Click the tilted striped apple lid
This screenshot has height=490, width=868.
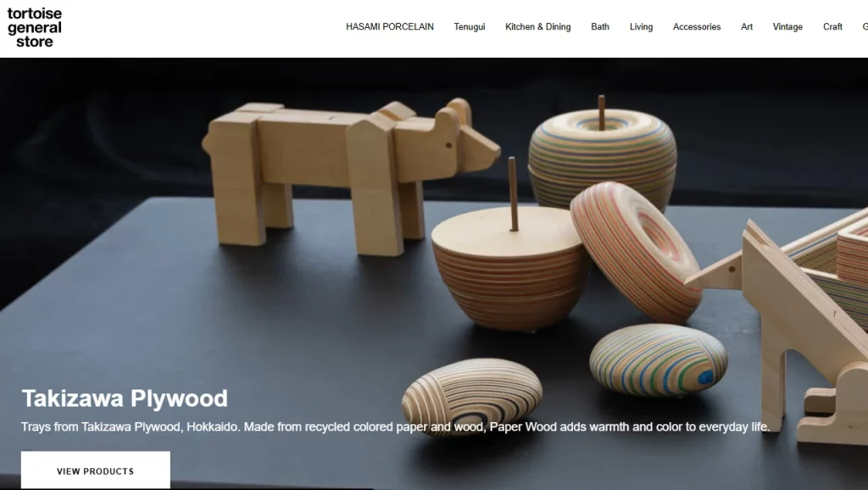pos(637,252)
